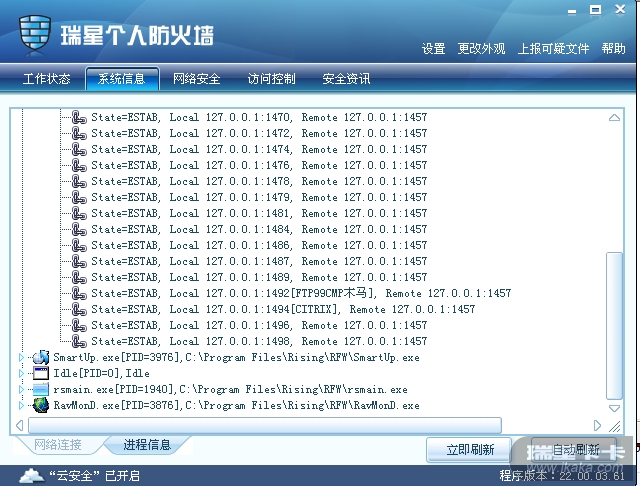Click the horizontal scrollbar right arrow
640x486 pixels.
[597, 426]
